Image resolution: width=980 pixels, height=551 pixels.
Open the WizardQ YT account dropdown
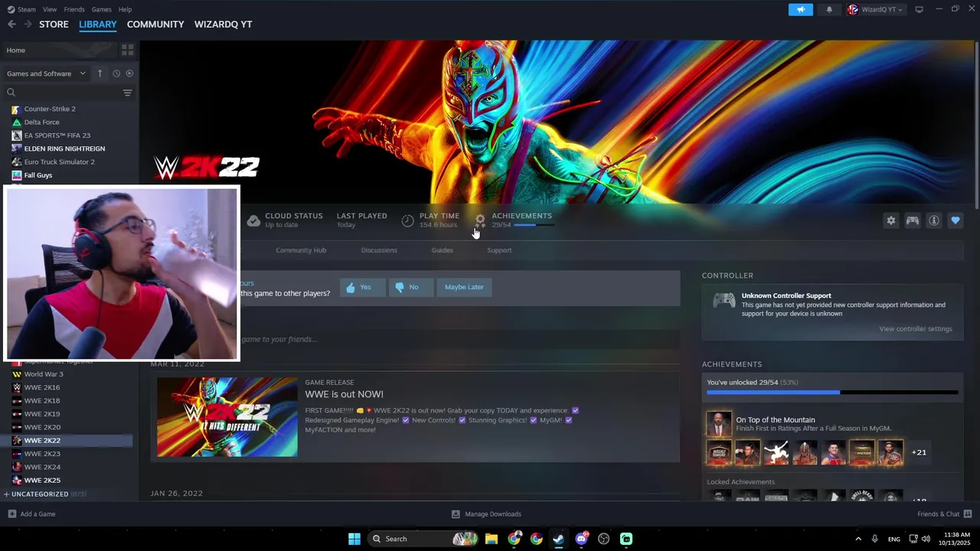874,9
